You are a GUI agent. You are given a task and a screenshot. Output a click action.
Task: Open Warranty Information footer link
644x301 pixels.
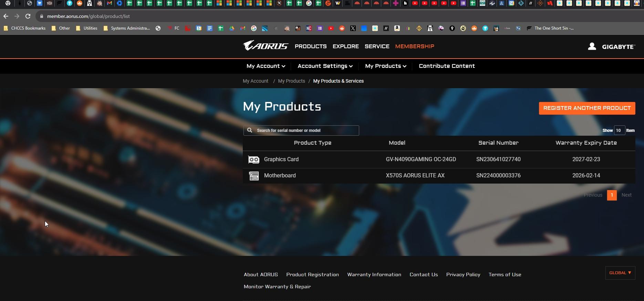pyautogui.click(x=374, y=275)
